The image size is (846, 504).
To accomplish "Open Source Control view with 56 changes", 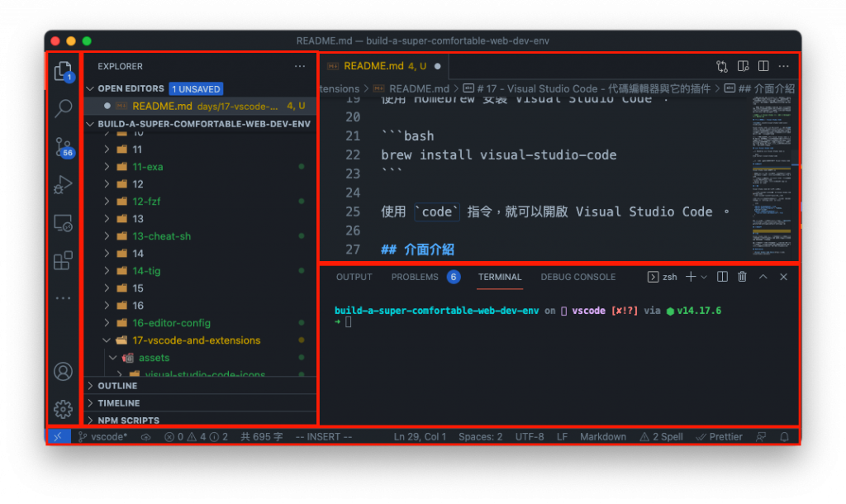I will pyautogui.click(x=63, y=147).
